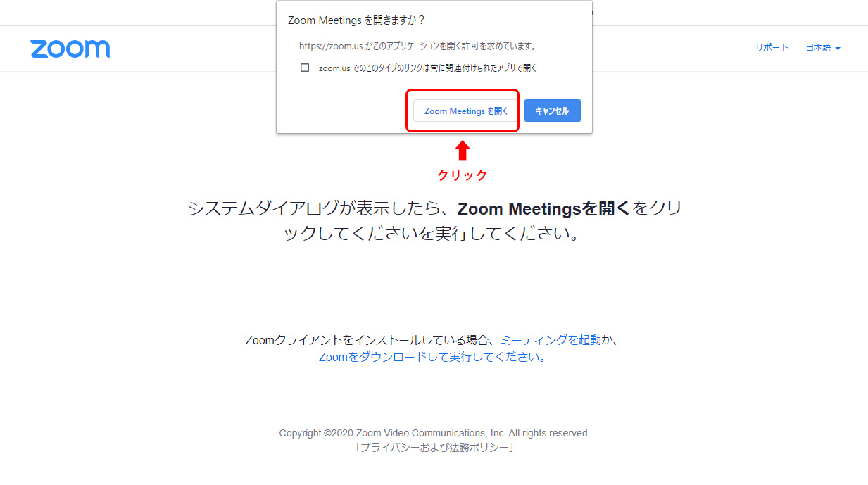Click the ミーティングを起動 link
The width and height of the screenshot is (868, 485).
(x=551, y=340)
